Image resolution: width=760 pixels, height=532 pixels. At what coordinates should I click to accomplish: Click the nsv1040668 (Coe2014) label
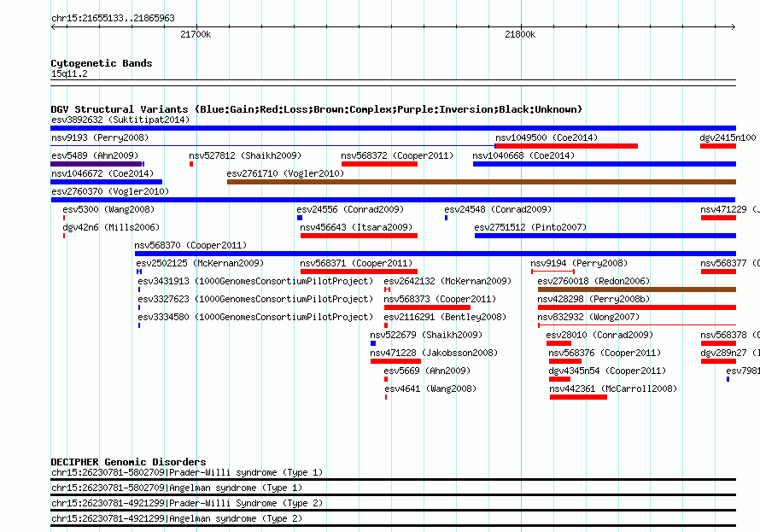[x=523, y=155]
